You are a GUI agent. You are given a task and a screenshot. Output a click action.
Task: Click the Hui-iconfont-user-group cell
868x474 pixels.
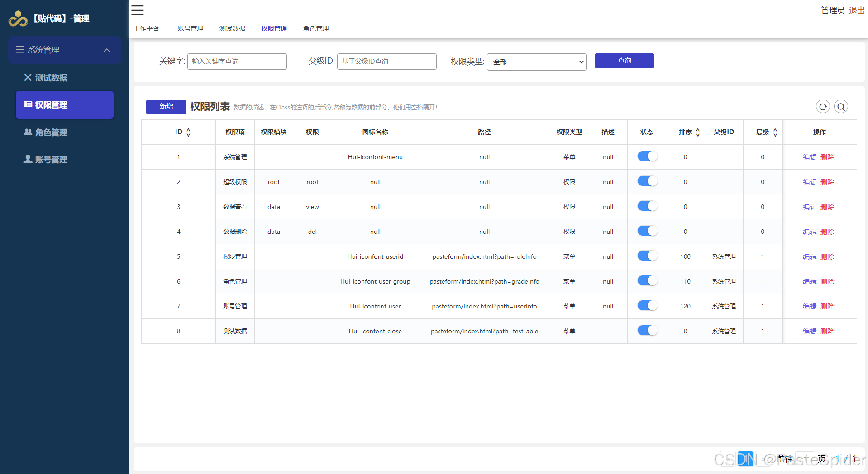[x=375, y=281]
